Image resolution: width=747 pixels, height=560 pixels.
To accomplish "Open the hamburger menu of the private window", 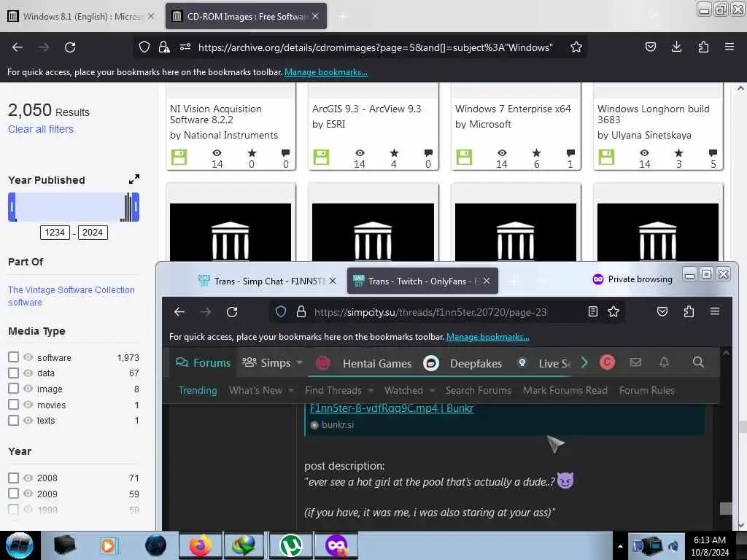I will (x=715, y=311).
